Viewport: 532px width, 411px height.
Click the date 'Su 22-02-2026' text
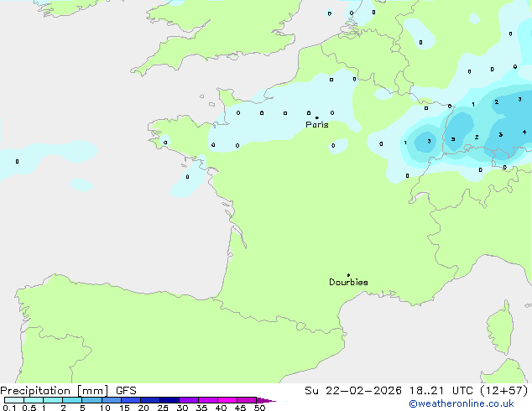353,391
